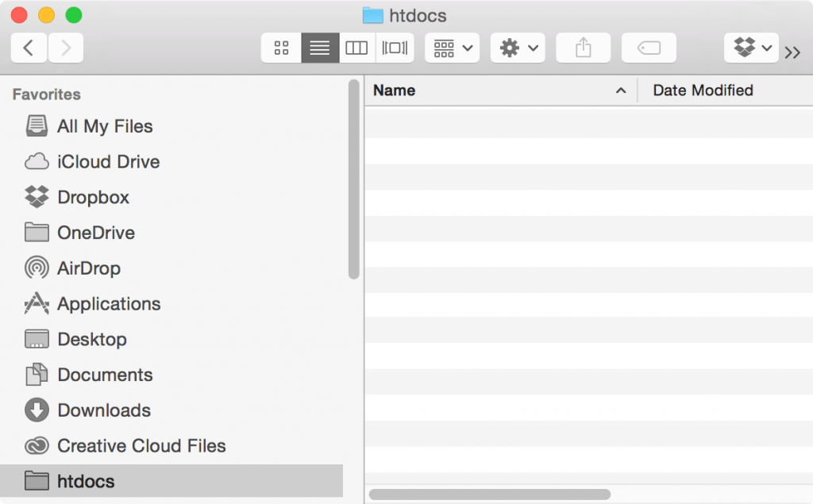Image resolution: width=813 pixels, height=504 pixels.
Task: Open Creative Cloud Files in sidebar
Action: pos(171,446)
